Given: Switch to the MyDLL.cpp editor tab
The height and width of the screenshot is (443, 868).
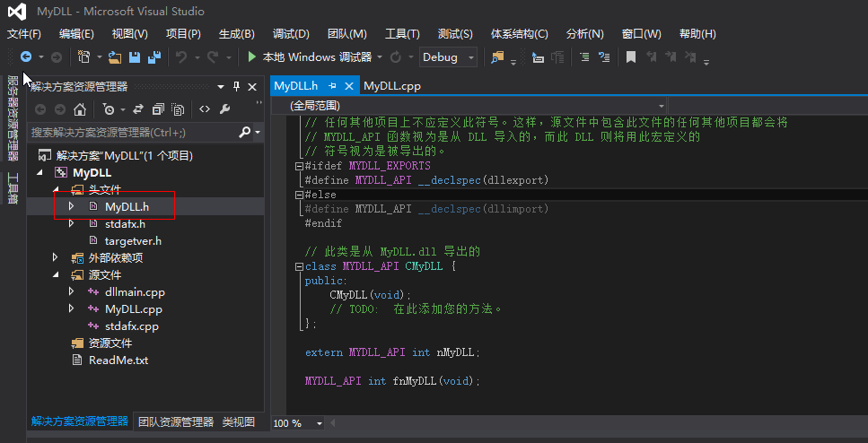Looking at the screenshot, I should pyautogui.click(x=392, y=86).
